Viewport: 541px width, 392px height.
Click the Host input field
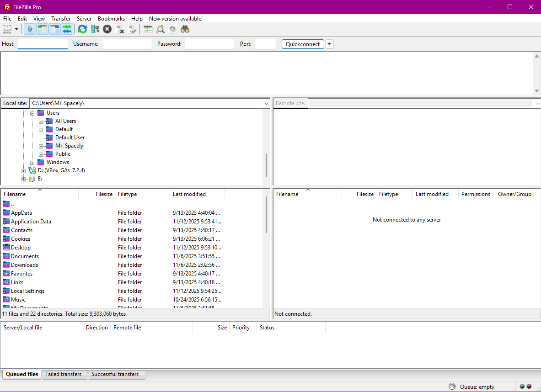pyautogui.click(x=43, y=44)
